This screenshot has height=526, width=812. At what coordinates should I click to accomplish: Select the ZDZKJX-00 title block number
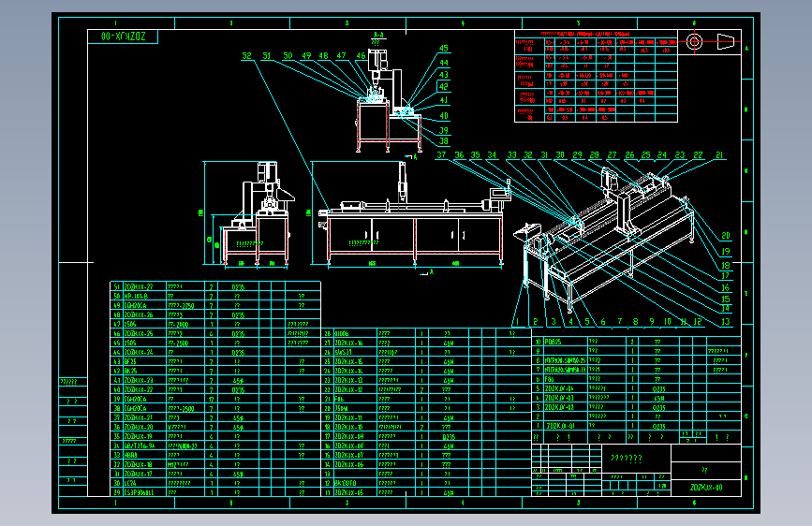706,488
